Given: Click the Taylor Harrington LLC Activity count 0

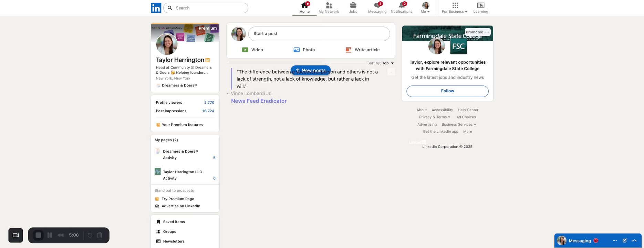Looking at the screenshot, I should 214,178.
